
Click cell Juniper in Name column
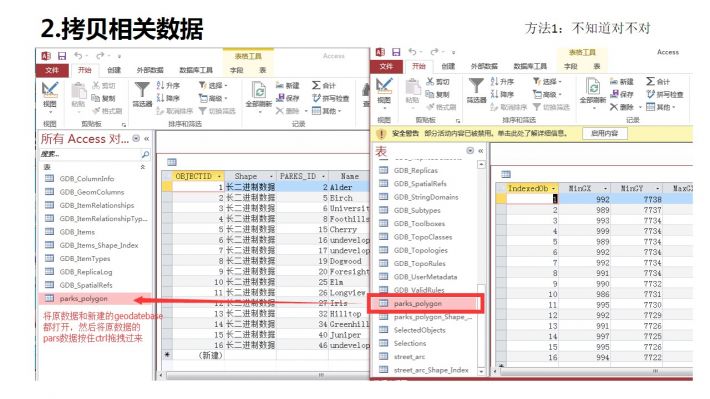coord(349,335)
